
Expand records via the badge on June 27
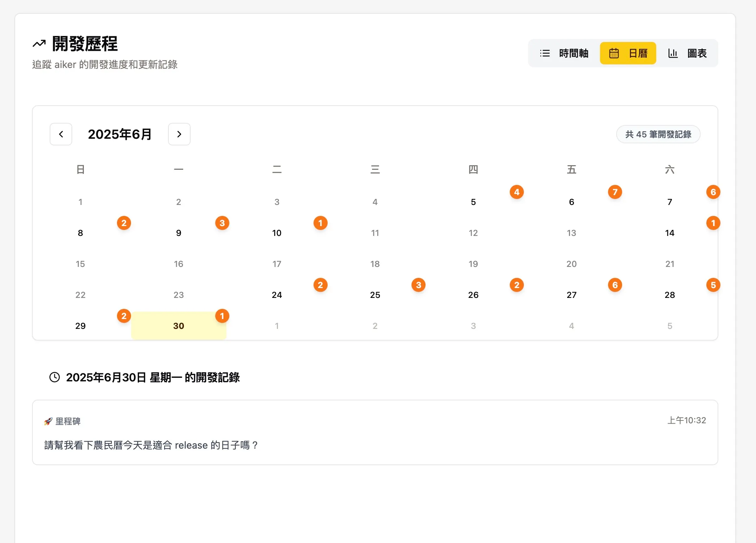coord(615,285)
